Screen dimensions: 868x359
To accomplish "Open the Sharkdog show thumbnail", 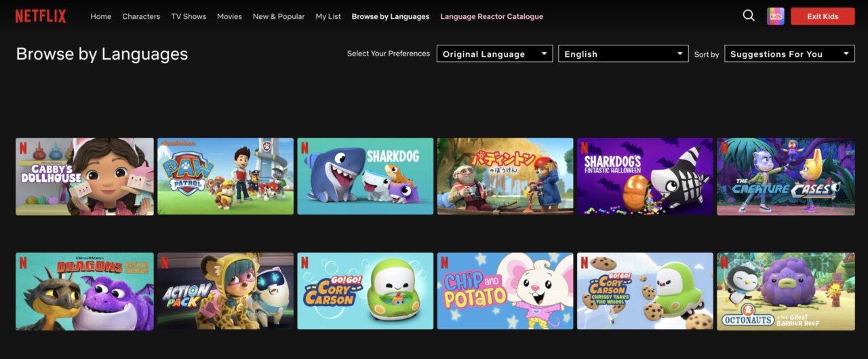I will [x=365, y=176].
